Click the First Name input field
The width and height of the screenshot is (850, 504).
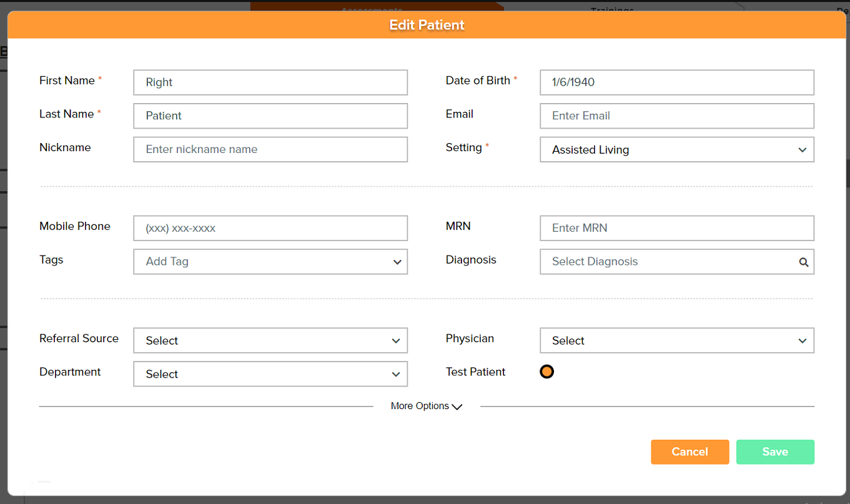[x=270, y=82]
